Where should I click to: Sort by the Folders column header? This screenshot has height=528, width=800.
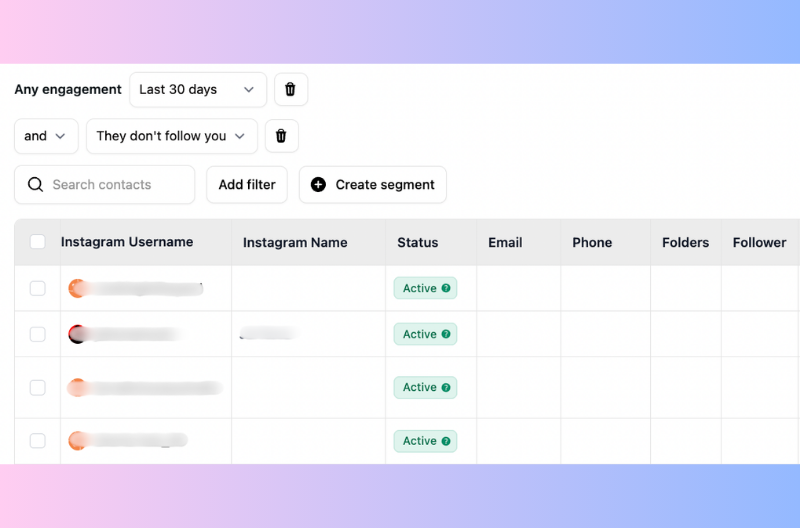pyautogui.click(x=685, y=242)
